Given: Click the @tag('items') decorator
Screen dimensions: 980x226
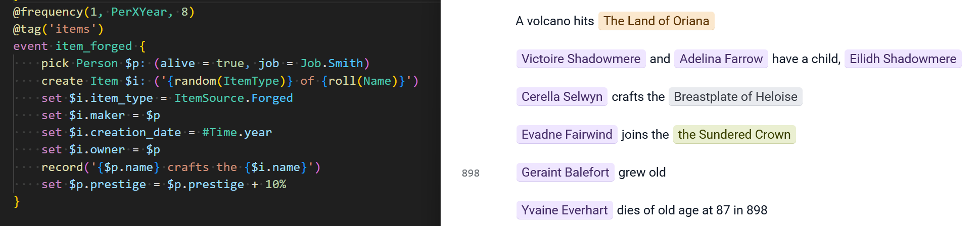Looking at the screenshot, I should click(x=58, y=29).
